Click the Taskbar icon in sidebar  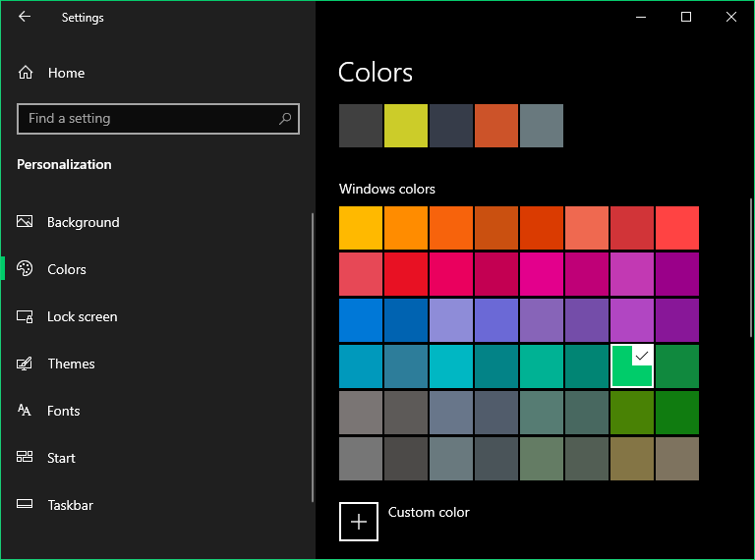coord(26,505)
